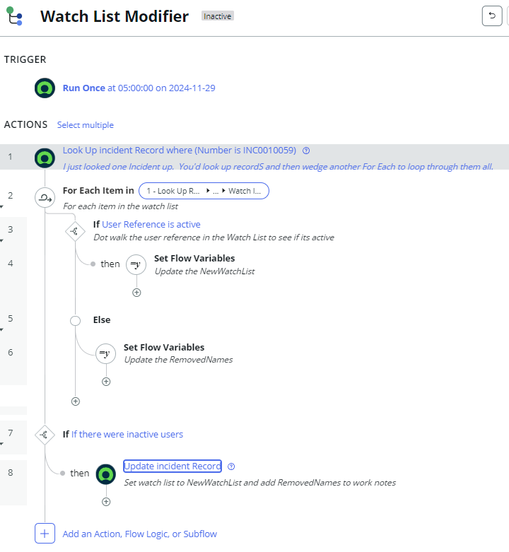
Task: Click the Update incident Record action icon
Action: tap(106, 474)
